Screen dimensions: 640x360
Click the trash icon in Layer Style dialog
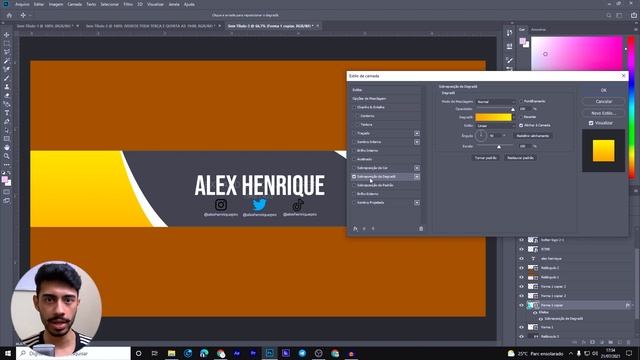click(x=421, y=229)
